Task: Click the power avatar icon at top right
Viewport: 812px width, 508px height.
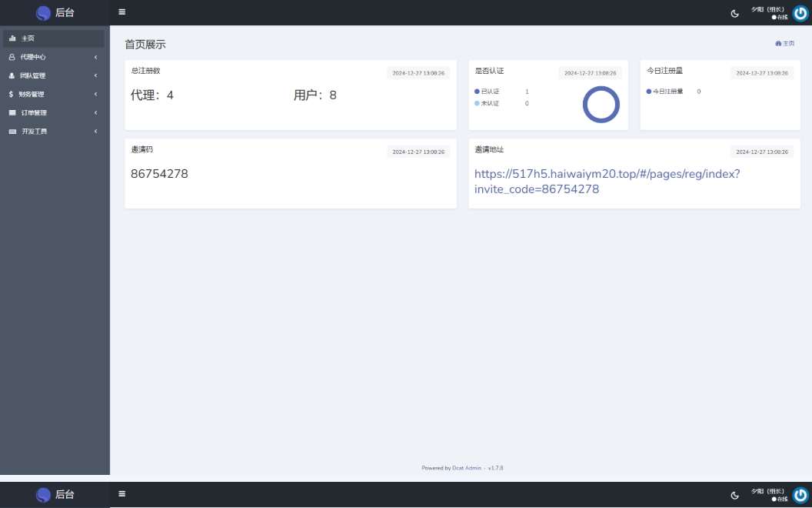Action: [800, 13]
